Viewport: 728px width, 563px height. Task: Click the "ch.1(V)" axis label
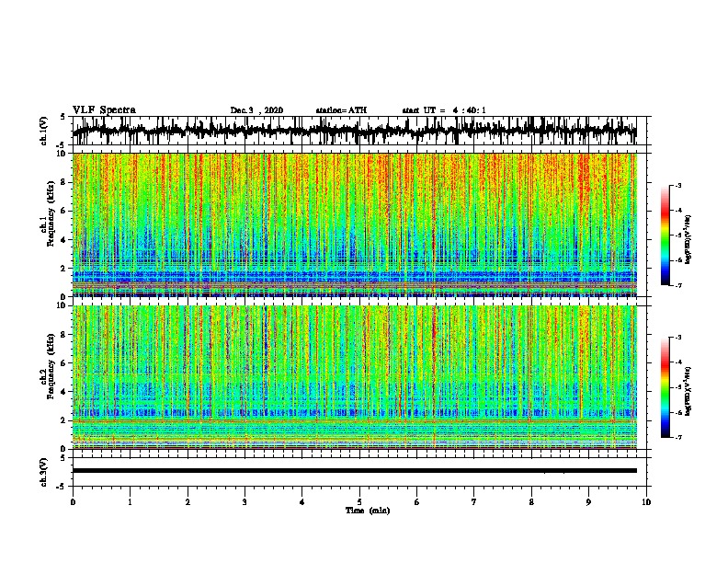click(44, 131)
